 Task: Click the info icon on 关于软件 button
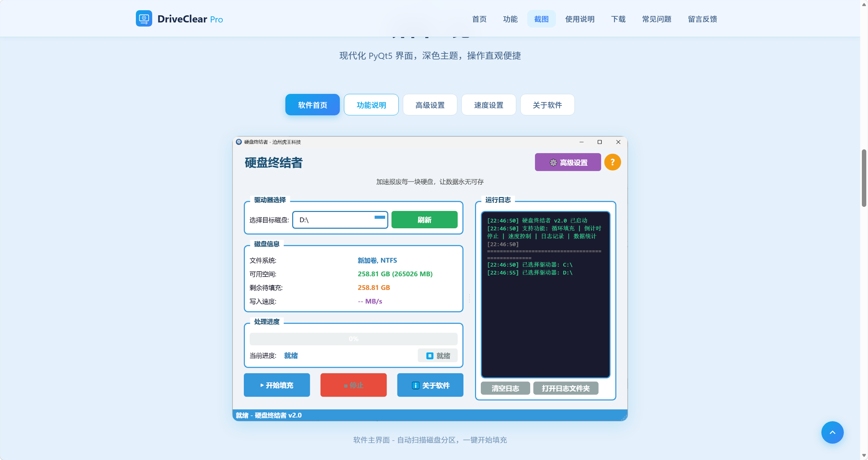(x=415, y=385)
